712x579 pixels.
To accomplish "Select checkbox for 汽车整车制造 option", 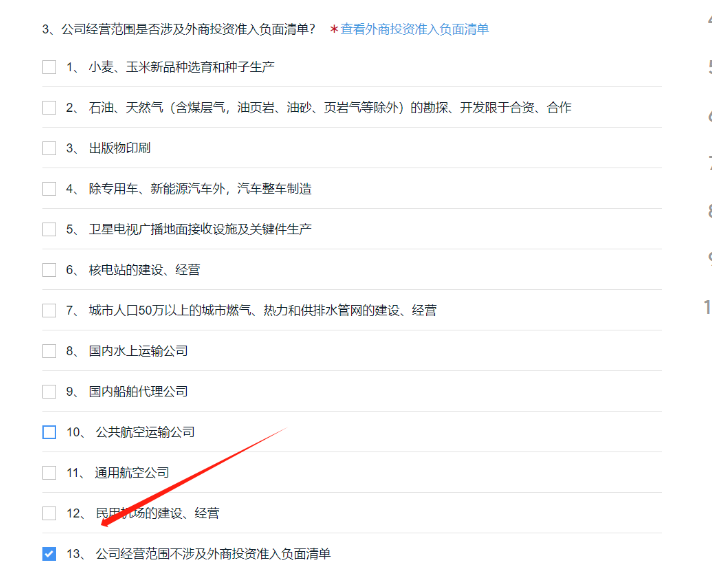I will pyautogui.click(x=49, y=188).
